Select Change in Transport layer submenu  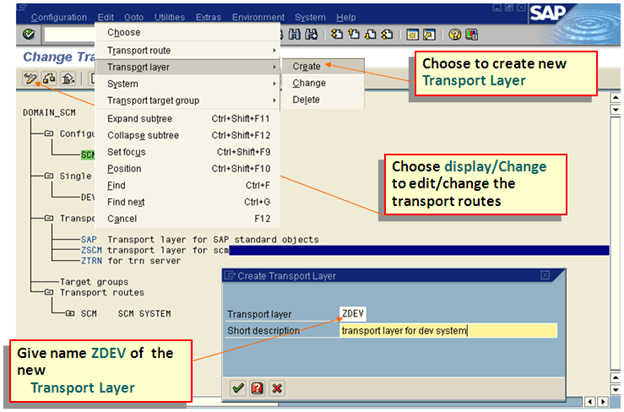pos(322,83)
